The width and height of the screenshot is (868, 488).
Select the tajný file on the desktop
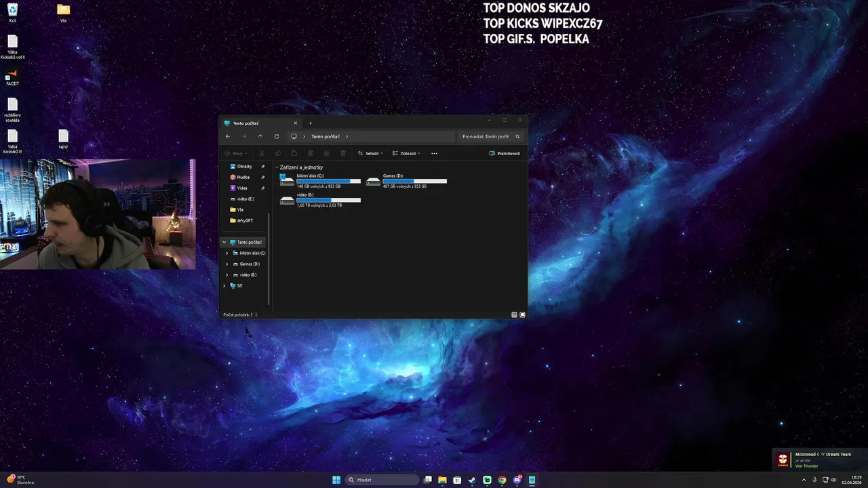click(63, 140)
